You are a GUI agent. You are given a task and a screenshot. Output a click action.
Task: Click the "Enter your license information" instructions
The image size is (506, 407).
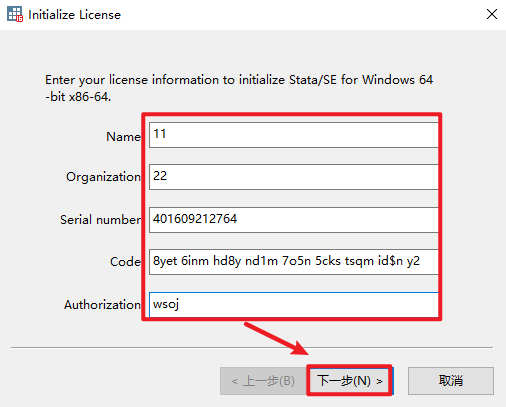(x=239, y=88)
